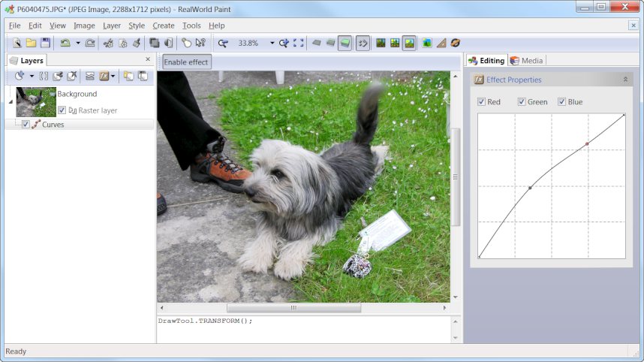Viewport: 644px width, 362px height.
Task: Open the Image menu
Action: click(84, 26)
